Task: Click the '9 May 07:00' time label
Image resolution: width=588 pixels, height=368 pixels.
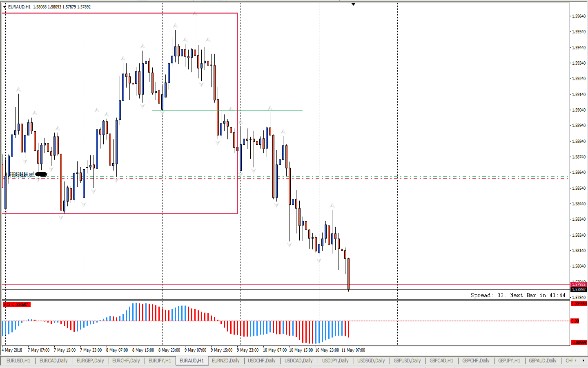Action: pyautogui.click(x=195, y=350)
